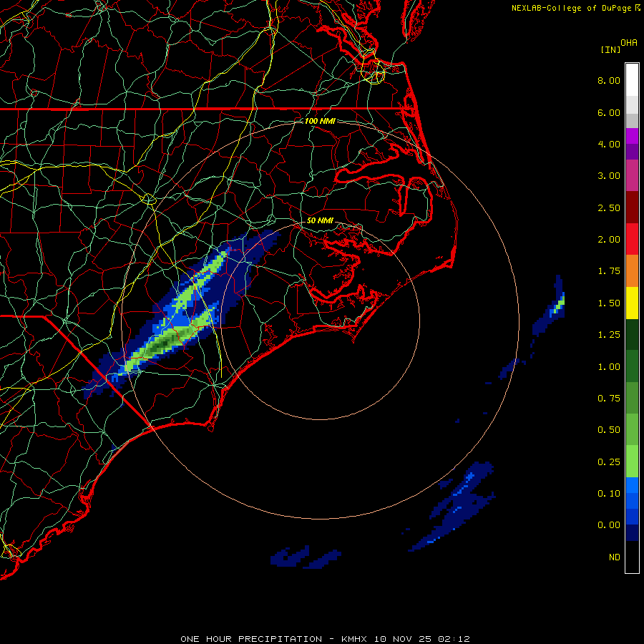Click the bright red 2.00 legend swatch
The width and height of the screenshot is (644, 644).
coord(632,239)
